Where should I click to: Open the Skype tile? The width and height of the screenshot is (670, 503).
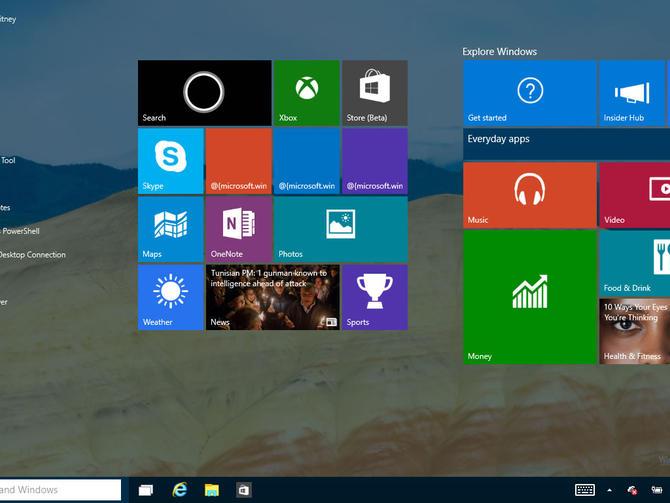pyautogui.click(x=170, y=161)
